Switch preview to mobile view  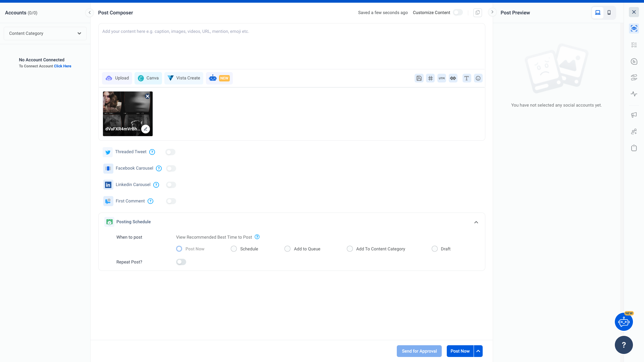tap(609, 12)
